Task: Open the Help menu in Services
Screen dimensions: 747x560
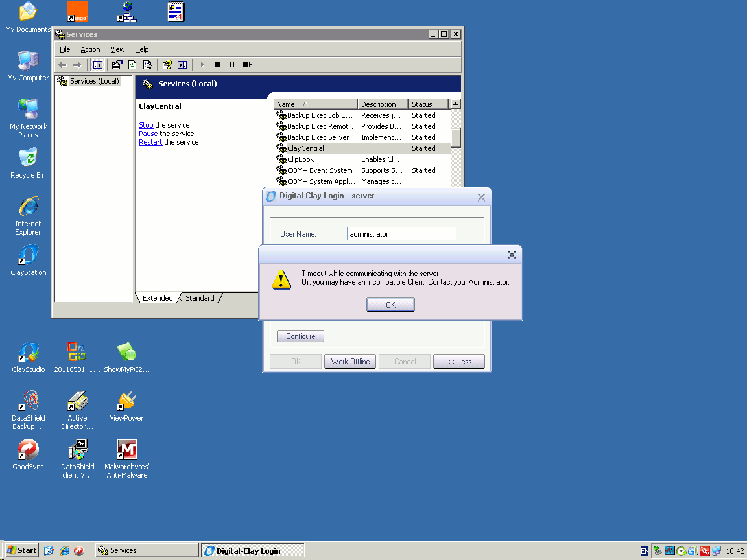Action: pyautogui.click(x=141, y=49)
